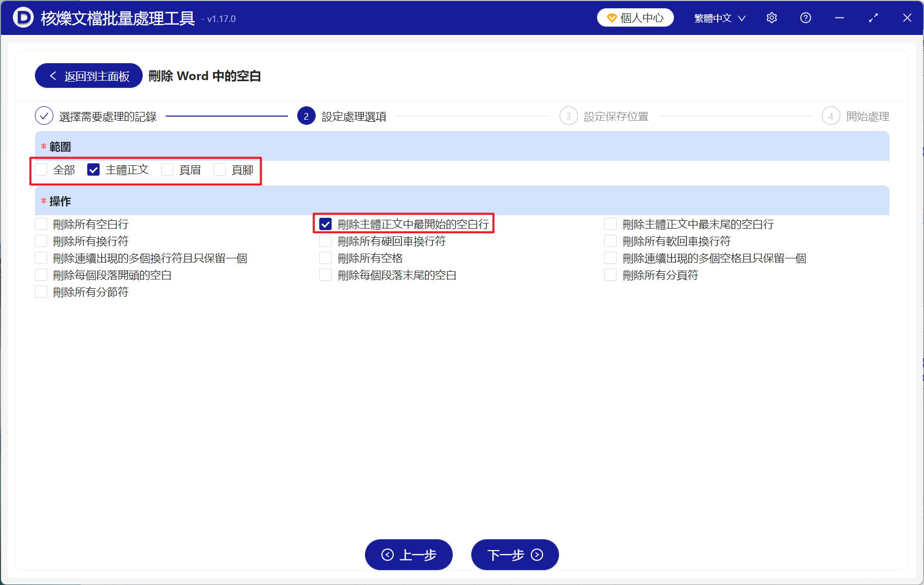This screenshot has height=585, width=924.
Task: Enable the 頁眉 checkbox
Action: click(167, 169)
